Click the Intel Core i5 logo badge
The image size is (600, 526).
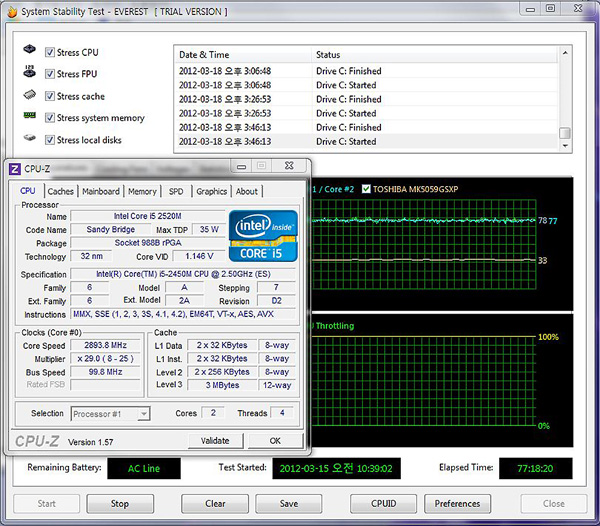[x=263, y=236]
